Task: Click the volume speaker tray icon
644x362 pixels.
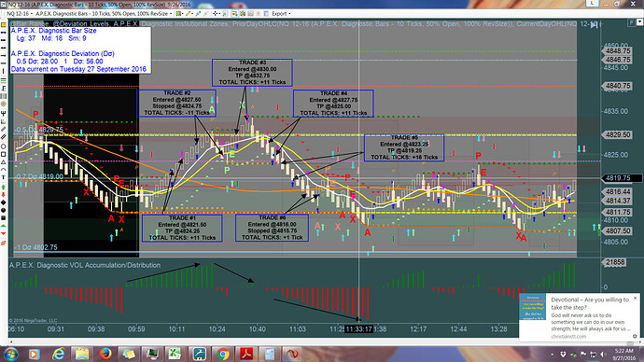Action: [603, 355]
